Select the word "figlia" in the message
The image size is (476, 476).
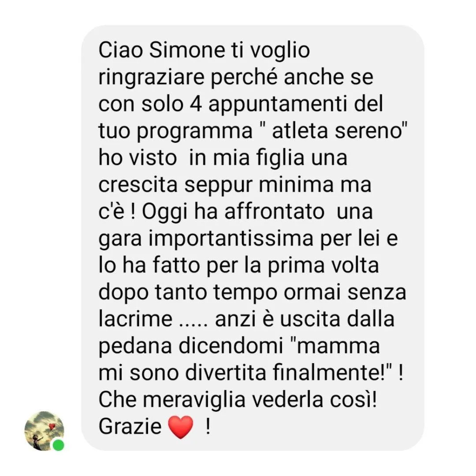click(x=280, y=158)
